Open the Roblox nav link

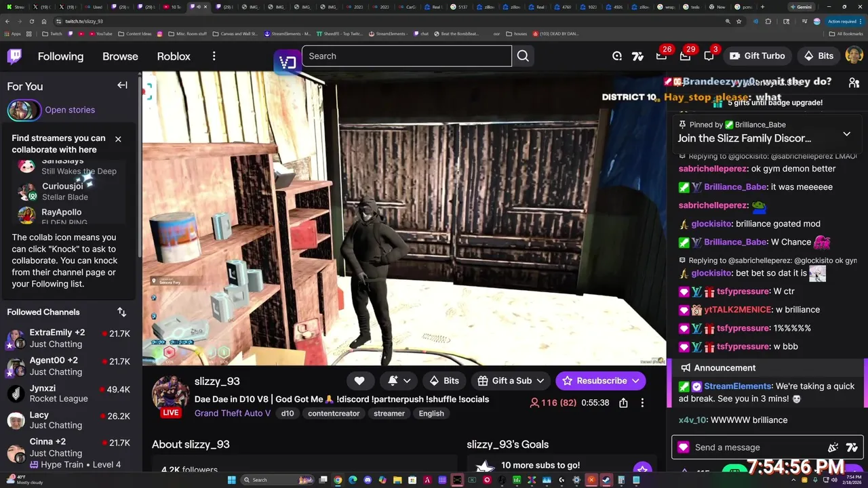pos(174,56)
